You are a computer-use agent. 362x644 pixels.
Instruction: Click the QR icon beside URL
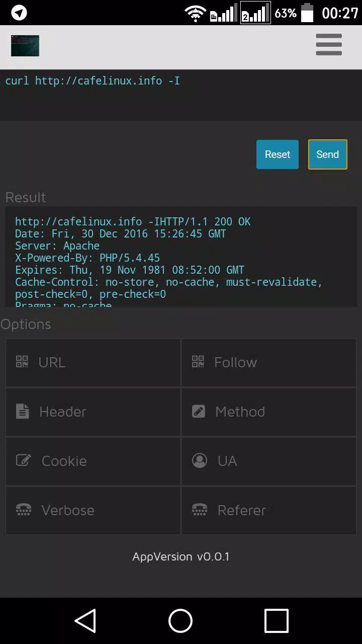tap(22, 362)
